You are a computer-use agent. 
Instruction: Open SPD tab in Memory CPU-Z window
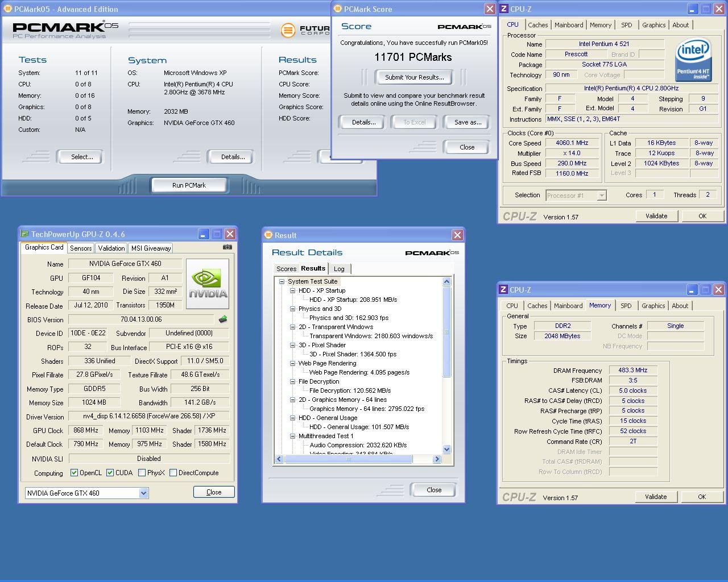[x=626, y=306]
